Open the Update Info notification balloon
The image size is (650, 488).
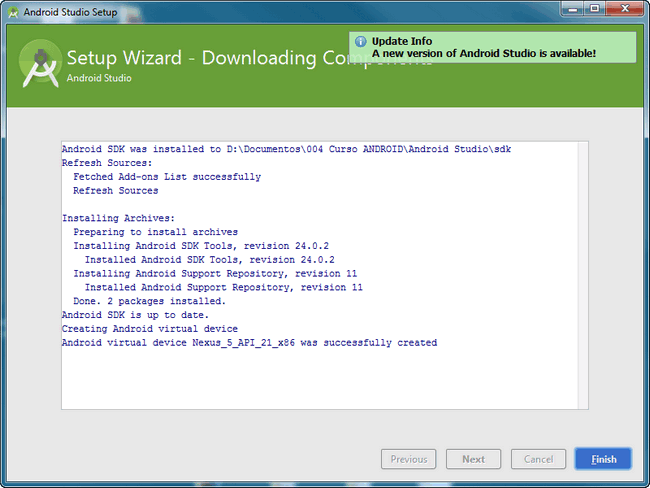tap(492, 47)
